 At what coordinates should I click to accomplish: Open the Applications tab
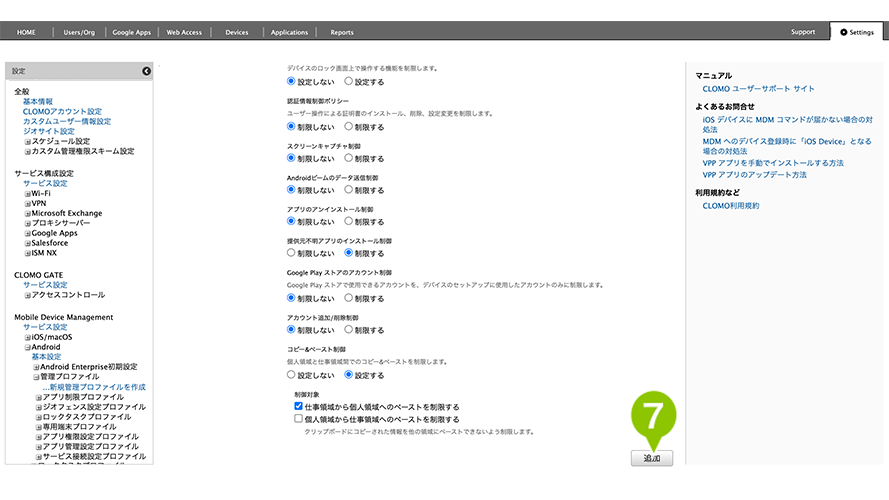pyautogui.click(x=289, y=32)
